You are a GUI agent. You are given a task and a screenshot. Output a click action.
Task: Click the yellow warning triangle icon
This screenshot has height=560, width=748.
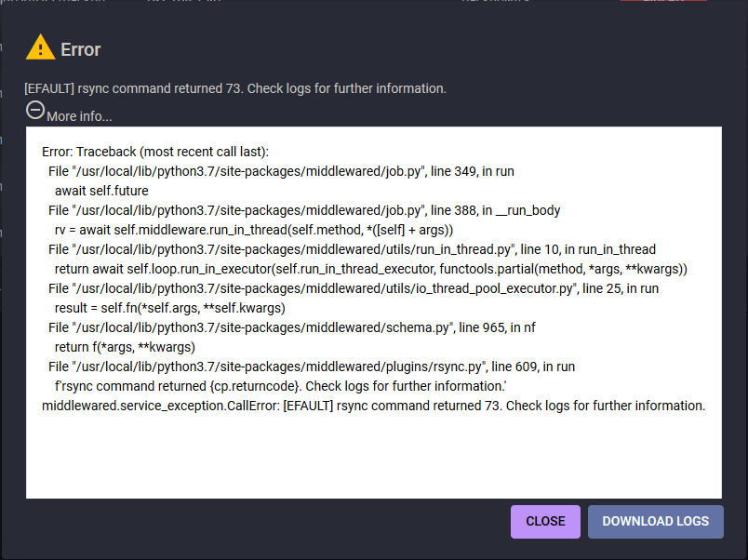[40, 47]
